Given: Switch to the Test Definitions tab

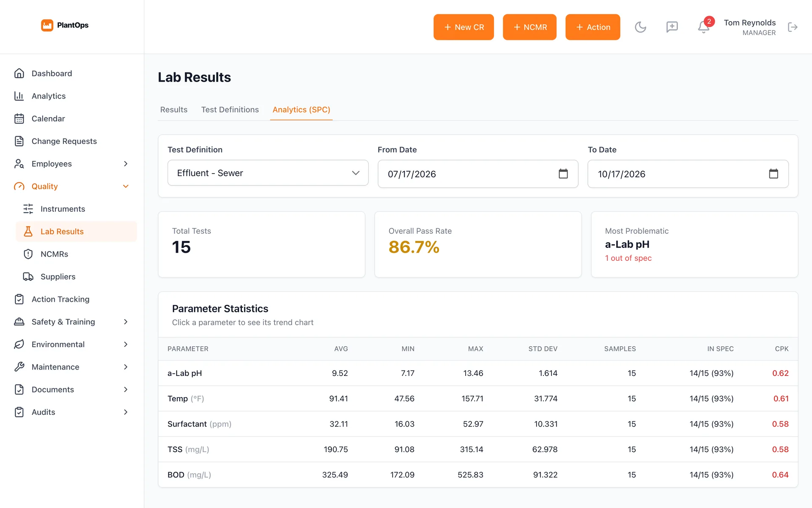Looking at the screenshot, I should (230, 110).
